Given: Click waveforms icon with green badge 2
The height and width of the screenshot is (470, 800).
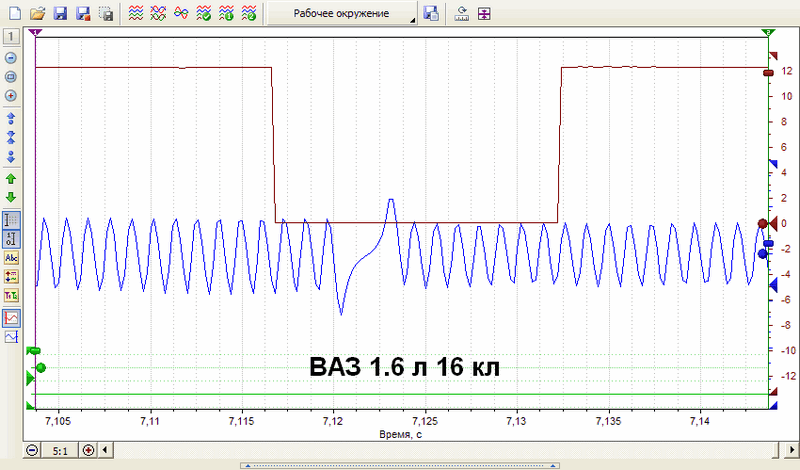Looking at the screenshot, I should (x=248, y=13).
